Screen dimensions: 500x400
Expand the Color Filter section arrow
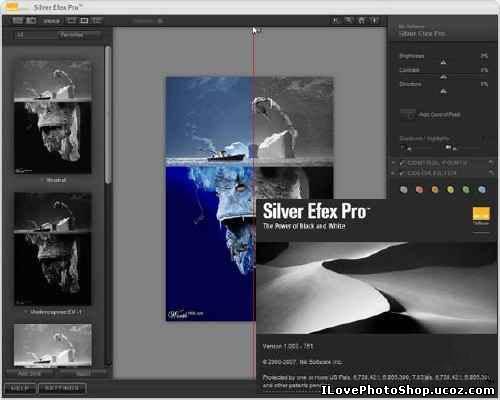tap(394, 173)
